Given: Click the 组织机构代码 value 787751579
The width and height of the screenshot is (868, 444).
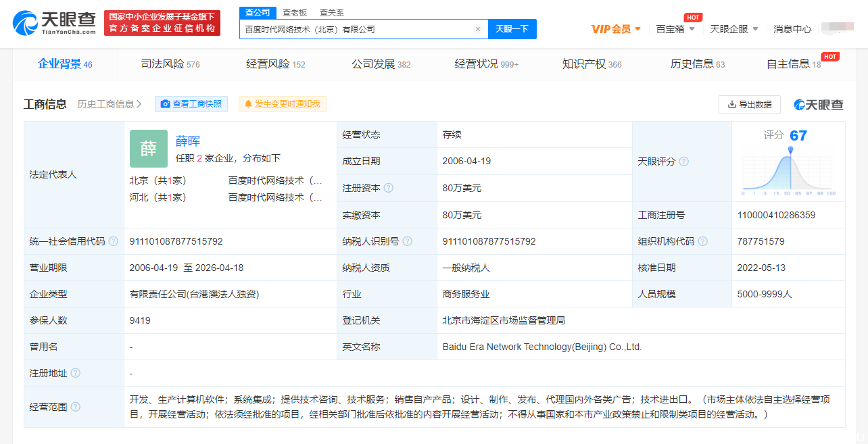Looking at the screenshot, I should coord(761,241).
